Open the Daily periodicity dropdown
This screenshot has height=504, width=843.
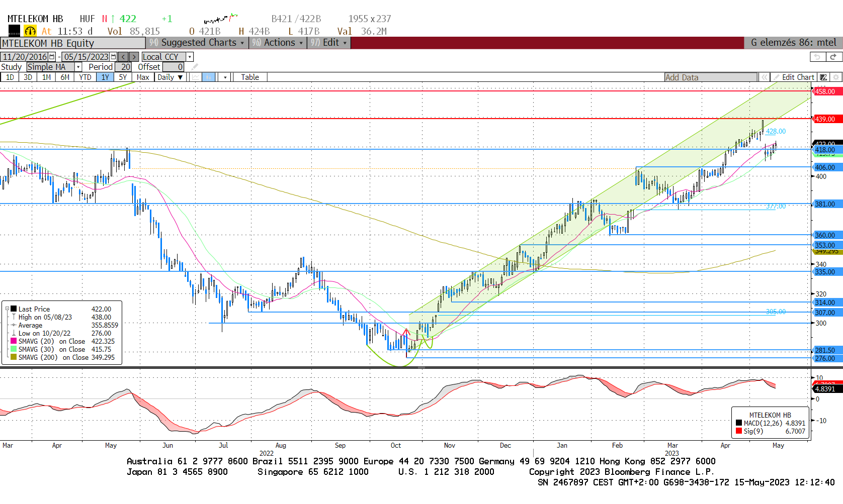(x=170, y=77)
